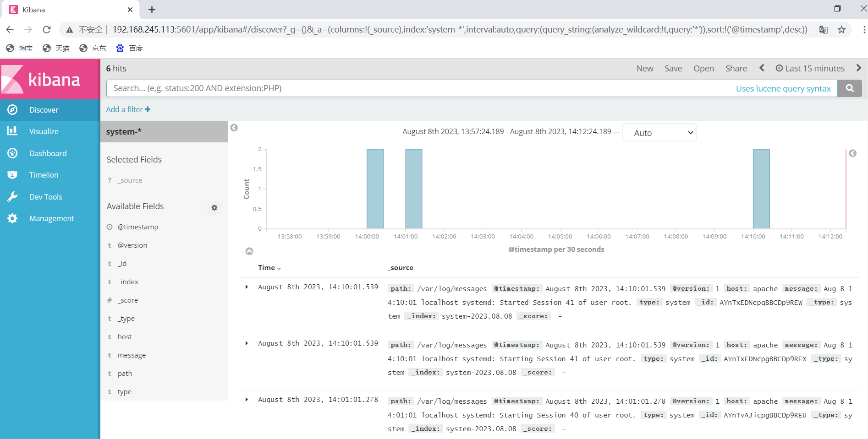
Task: Expand the Starting Session 41 log row
Action: tap(247, 343)
